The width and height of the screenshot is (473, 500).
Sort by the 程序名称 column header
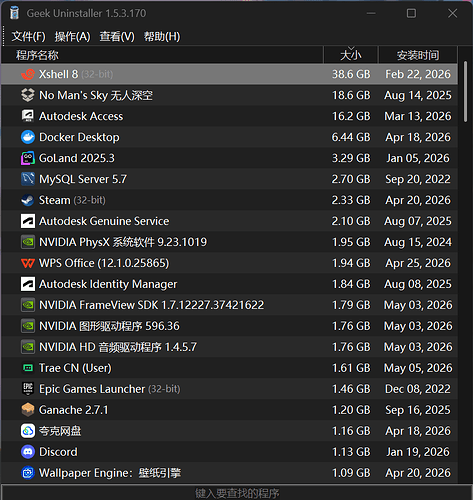[x=162, y=55]
